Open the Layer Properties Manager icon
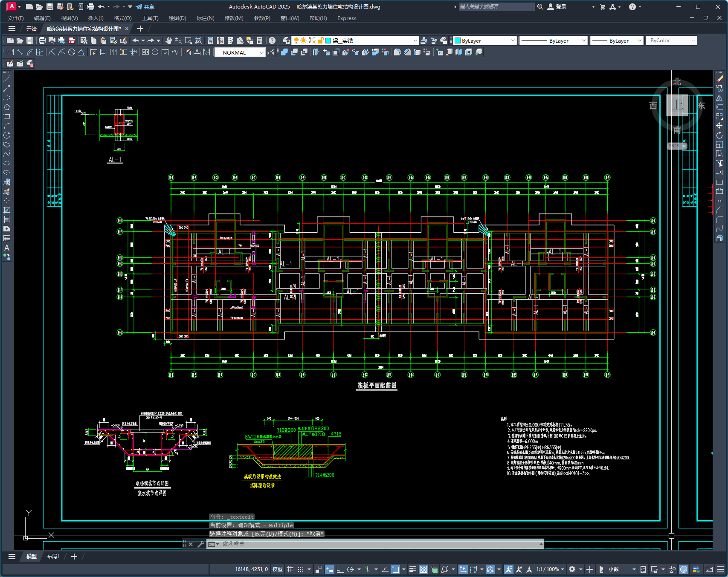Viewport: 728px width, 577px height. tap(286, 40)
